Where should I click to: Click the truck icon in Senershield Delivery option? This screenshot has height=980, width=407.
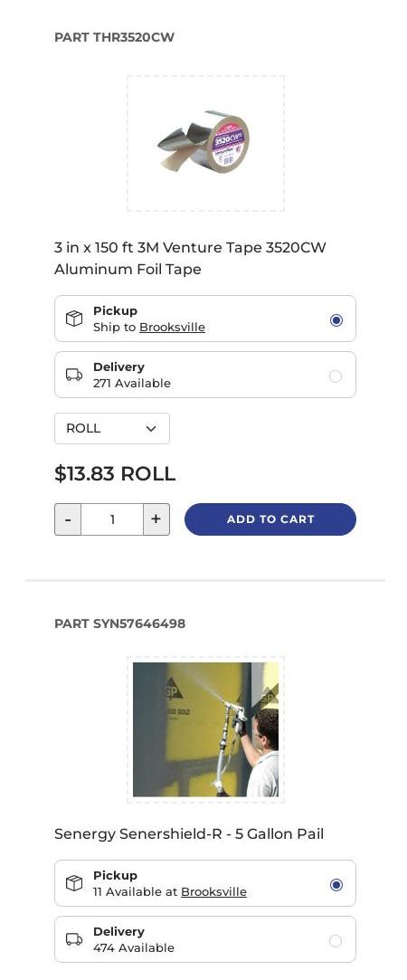tap(74, 939)
